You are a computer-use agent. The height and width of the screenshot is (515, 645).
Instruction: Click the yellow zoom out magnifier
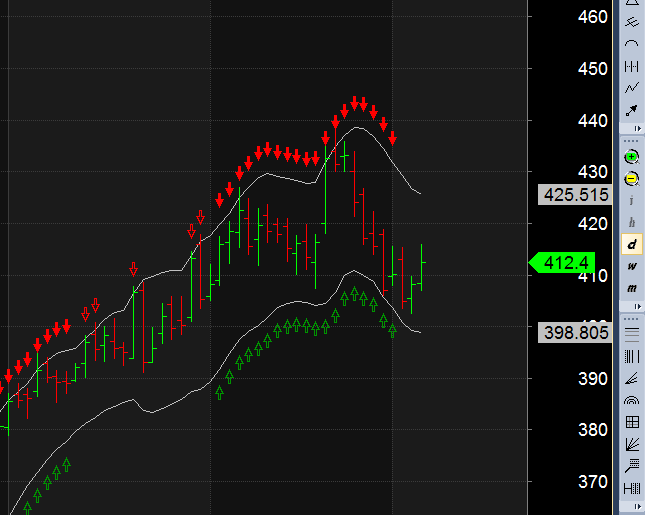click(631, 179)
